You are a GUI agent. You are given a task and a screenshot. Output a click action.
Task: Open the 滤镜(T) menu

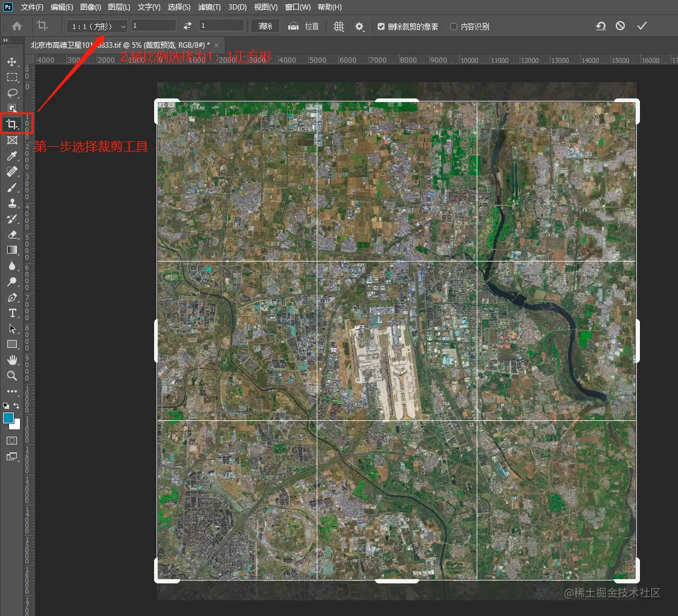209,7
